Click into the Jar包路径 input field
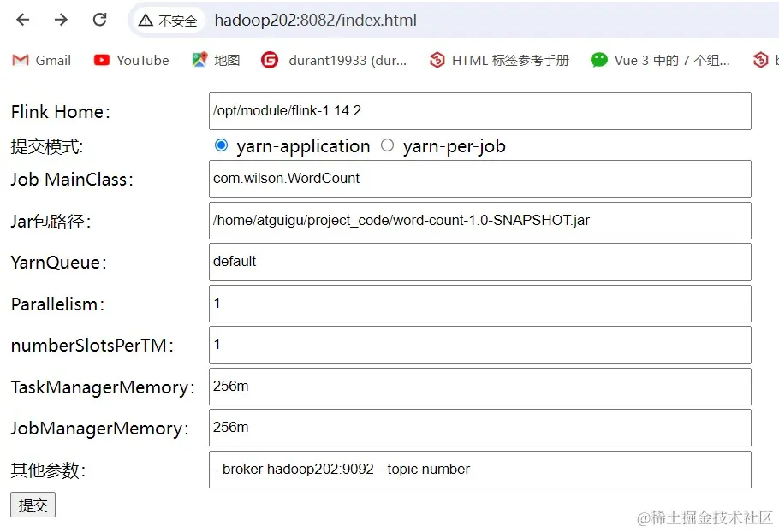The width and height of the screenshot is (779, 532). [480, 221]
